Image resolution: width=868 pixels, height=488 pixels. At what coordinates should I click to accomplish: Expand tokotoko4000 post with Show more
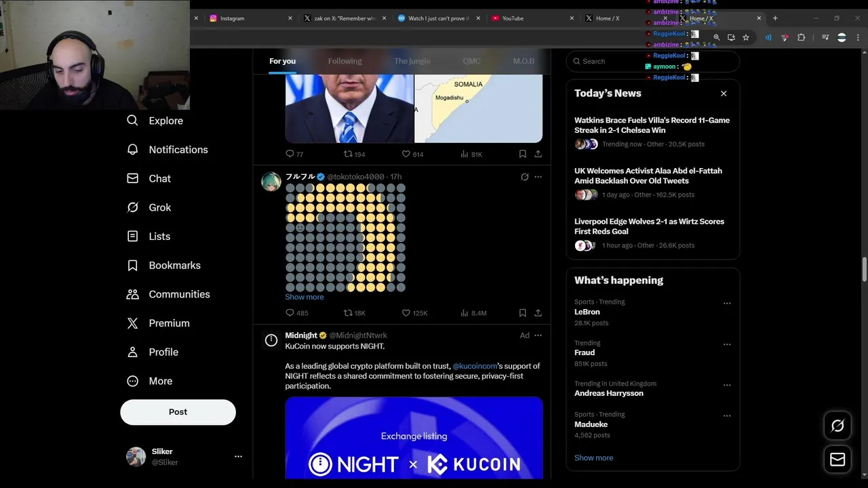click(x=304, y=297)
